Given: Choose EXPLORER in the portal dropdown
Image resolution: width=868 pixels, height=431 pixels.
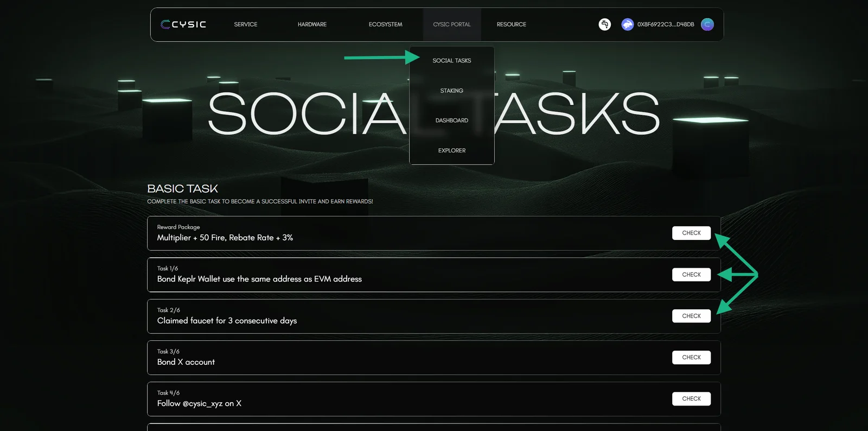Looking at the screenshot, I should 452,150.
